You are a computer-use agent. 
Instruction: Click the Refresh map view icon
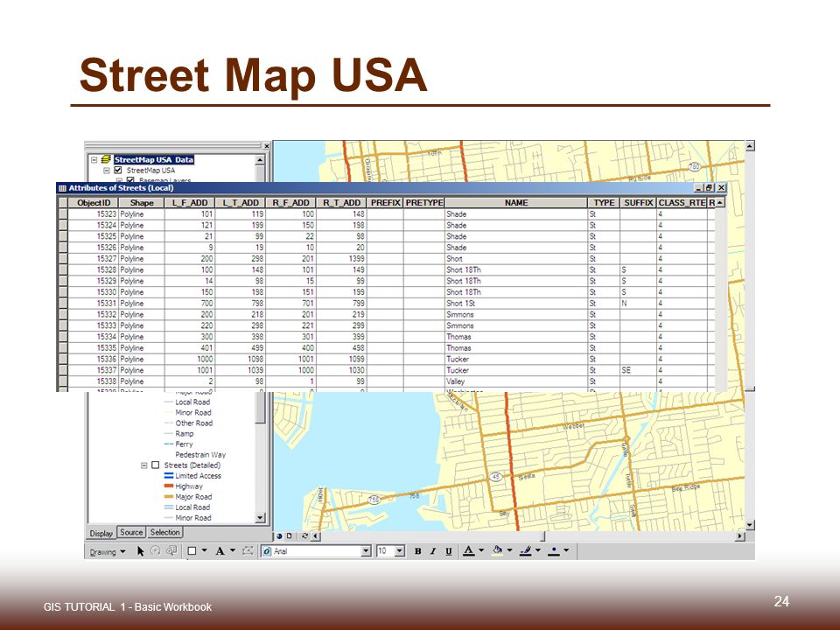click(304, 535)
